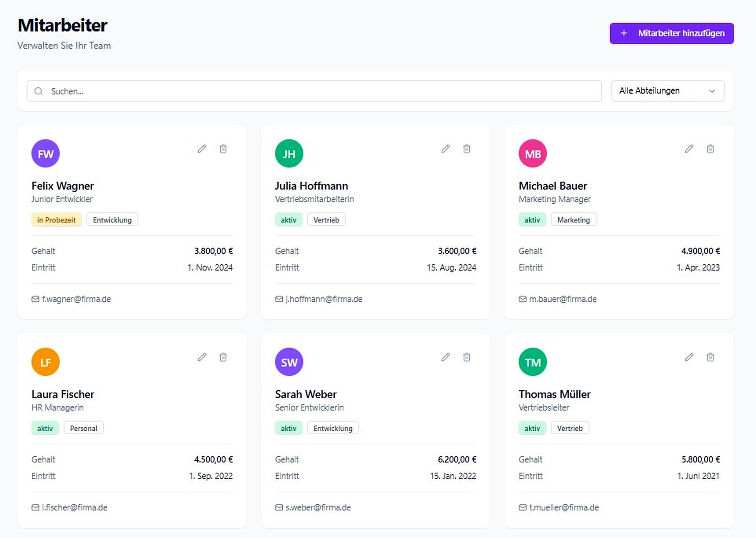Edit Michael Bauer's entry
This screenshot has width=756, height=538.
click(689, 149)
